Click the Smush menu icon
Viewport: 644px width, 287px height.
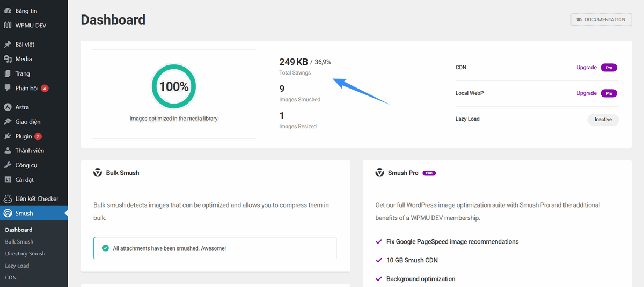pos(8,213)
